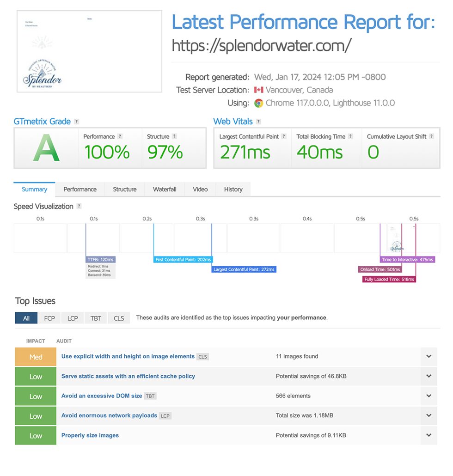Click the Structure score help icon

[x=174, y=136]
